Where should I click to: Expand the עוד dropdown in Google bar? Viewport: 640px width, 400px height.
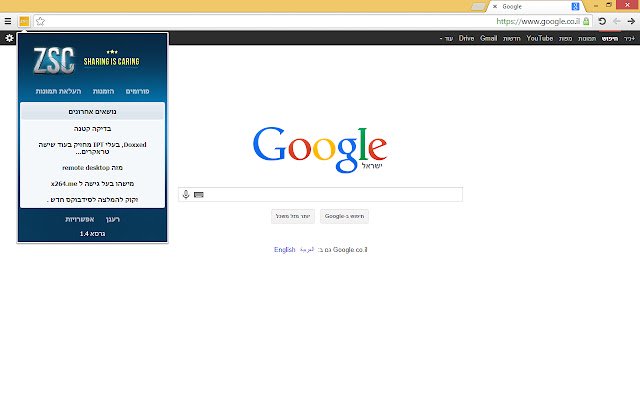(447, 38)
